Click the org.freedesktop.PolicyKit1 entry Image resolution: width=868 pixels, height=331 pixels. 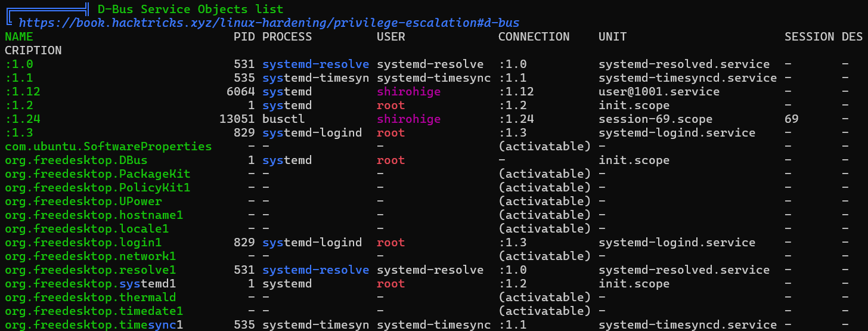pyautogui.click(x=98, y=187)
